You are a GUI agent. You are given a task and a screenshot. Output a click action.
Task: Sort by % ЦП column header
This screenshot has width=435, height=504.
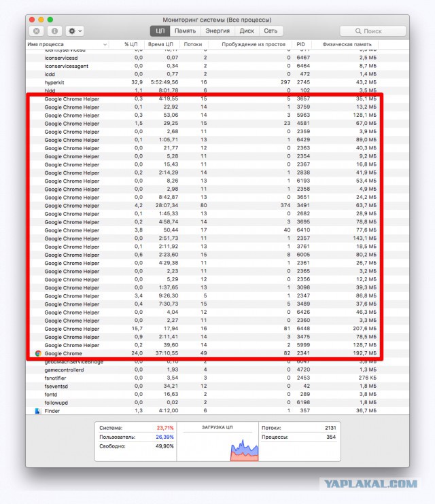126,44
